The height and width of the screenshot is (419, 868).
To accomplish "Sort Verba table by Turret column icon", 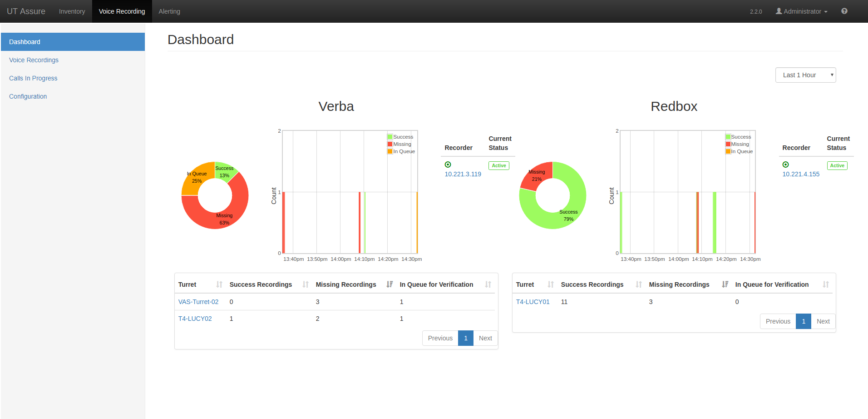I will pyautogui.click(x=219, y=284).
